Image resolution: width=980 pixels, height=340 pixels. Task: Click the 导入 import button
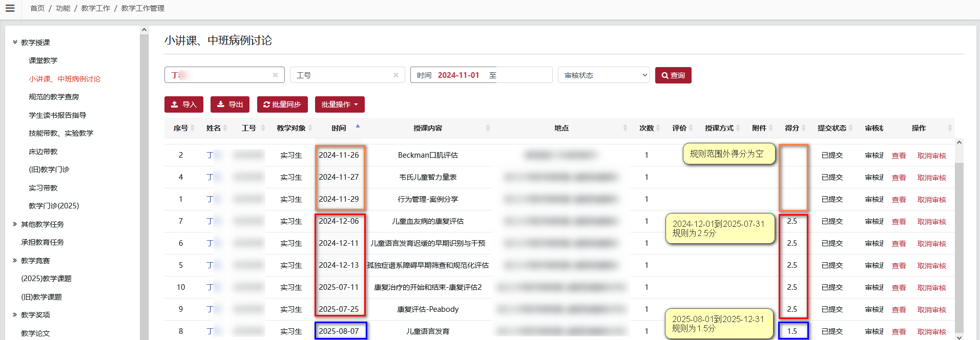click(x=184, y=104)
